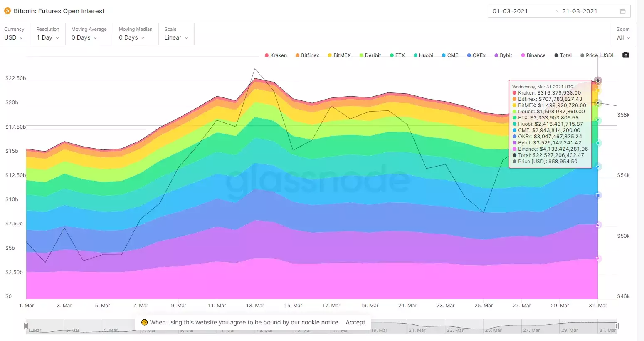Click the $10b y-axis label
The width and height of the screenshot is (644, 341).
(x=12, y=199)
